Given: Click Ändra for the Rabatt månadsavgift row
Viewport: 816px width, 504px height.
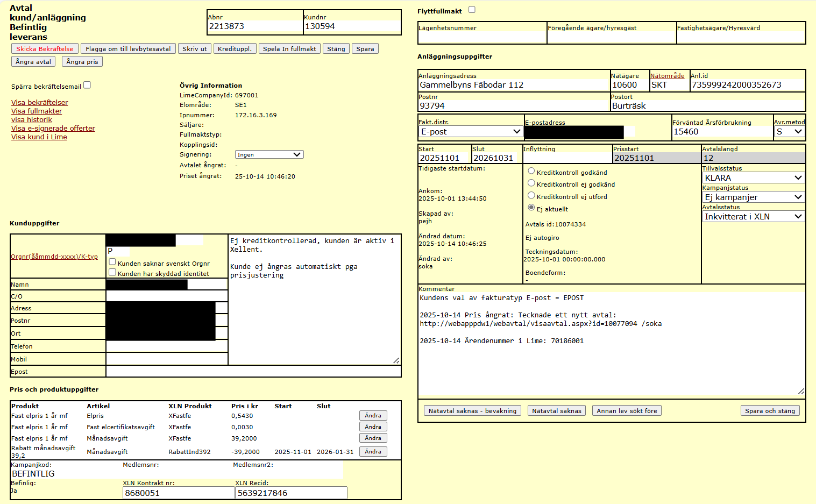Looking at the screenshot, I should click(x=373, y=452).
